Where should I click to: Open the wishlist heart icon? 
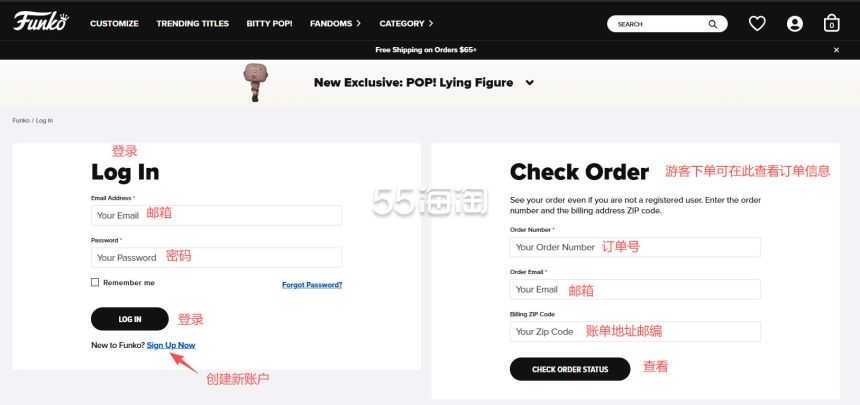pos(757,24)
